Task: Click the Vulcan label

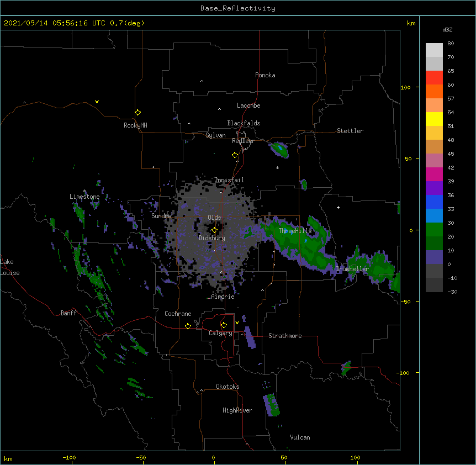Action: click(300, 437)
